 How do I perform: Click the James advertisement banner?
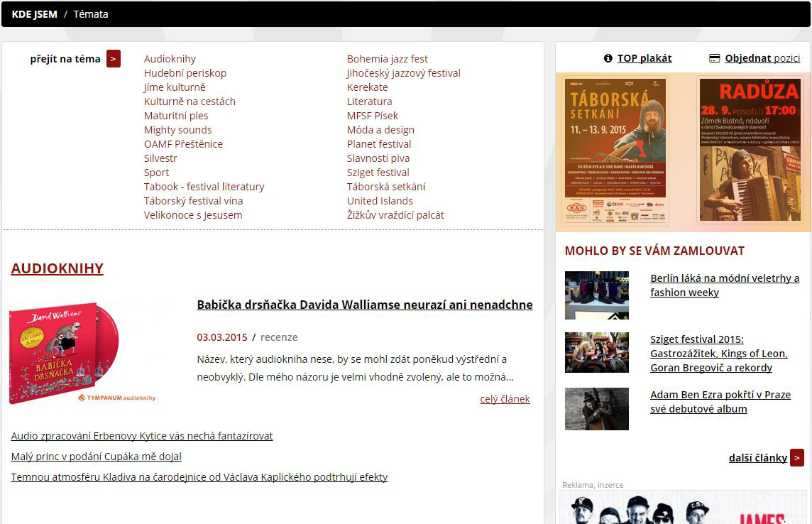click(x=683, y=508)
